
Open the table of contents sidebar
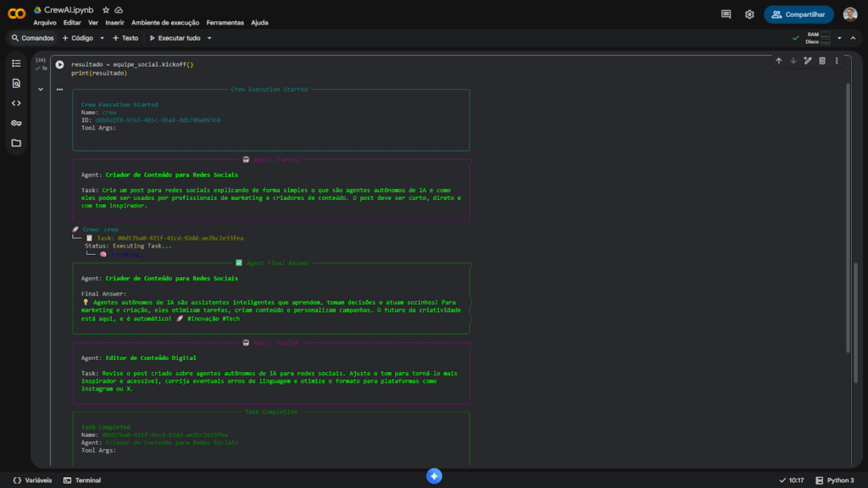(x=15, y=63)
